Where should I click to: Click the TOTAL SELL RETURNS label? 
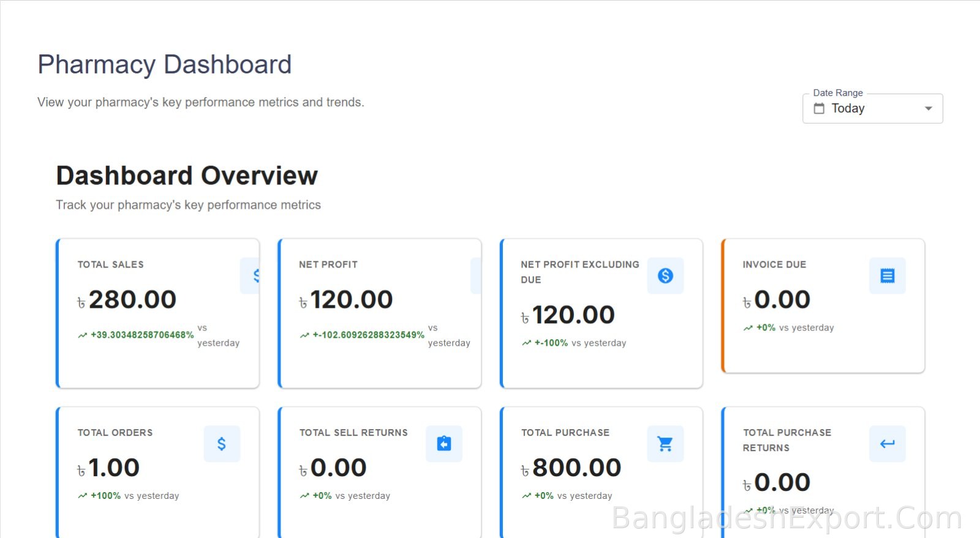353,433
